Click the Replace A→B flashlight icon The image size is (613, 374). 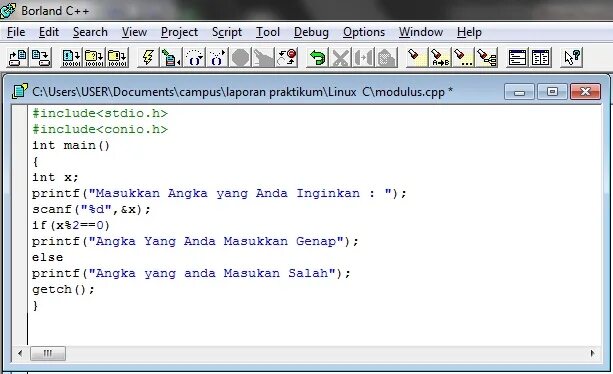pyautogui.click(x=440, y=58)
